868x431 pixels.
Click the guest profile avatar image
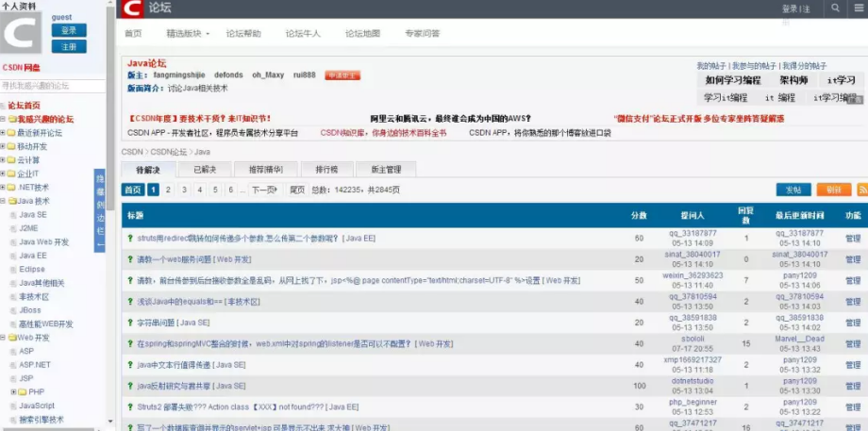[21, 33]
